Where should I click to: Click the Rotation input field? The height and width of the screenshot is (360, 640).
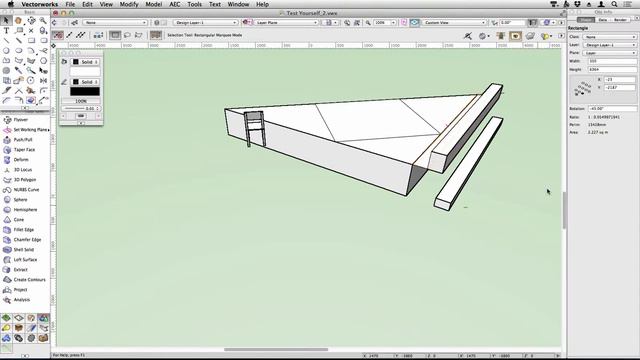tap(612, 109)
